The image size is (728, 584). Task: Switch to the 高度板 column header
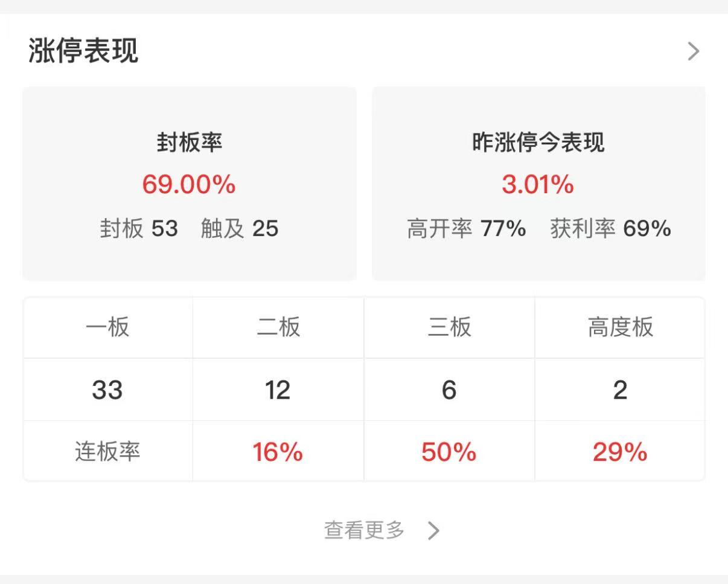click(x=620, y=327)
